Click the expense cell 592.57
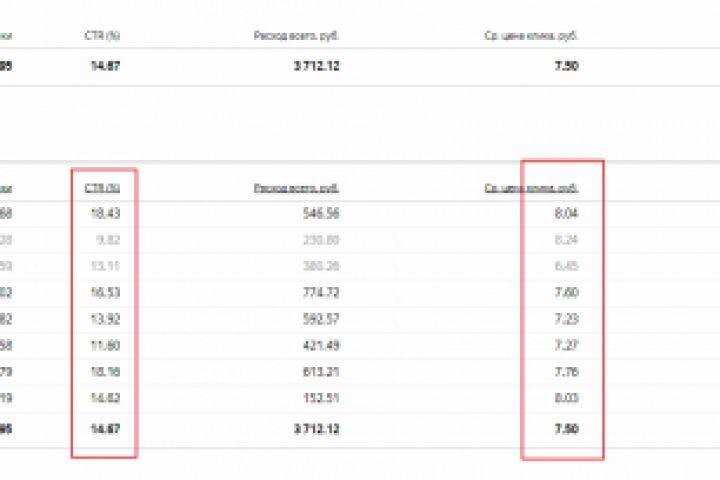The height and width of the screenshot is (480, 720). tap(320, 318)
